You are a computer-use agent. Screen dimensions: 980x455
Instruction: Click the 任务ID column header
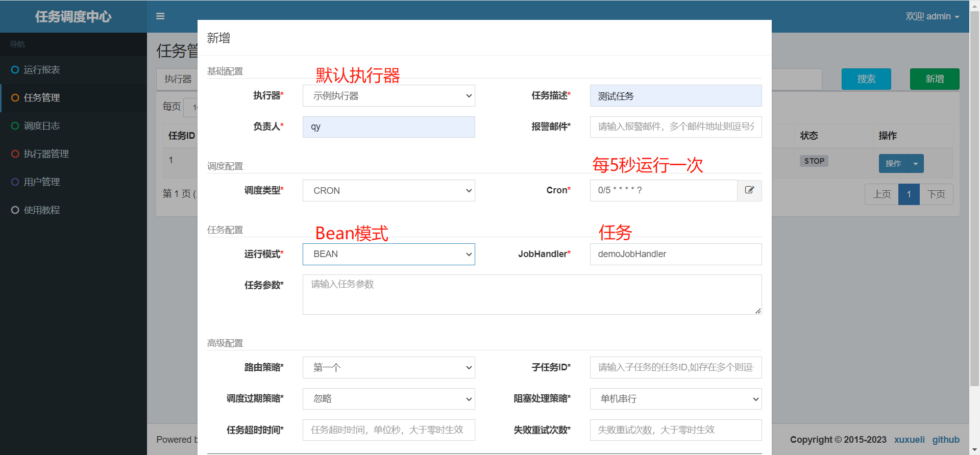click(x=182, y=136)
